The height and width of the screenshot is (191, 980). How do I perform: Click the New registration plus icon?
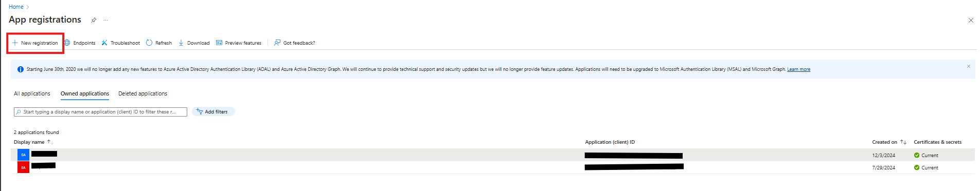15,43
